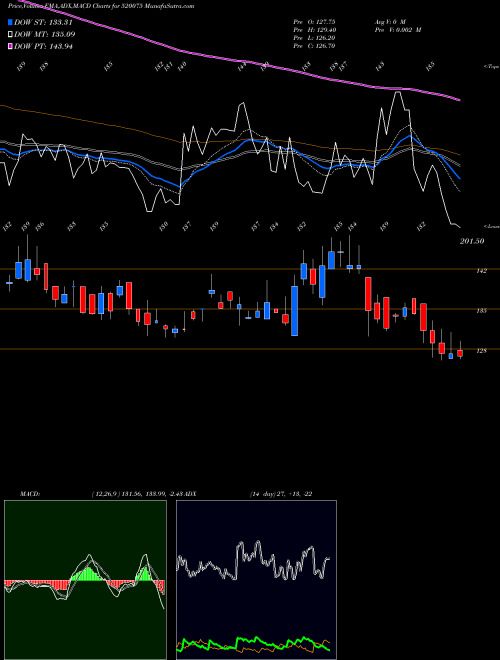Screen dimensions: 500x660
Task: Click the chart title mentioning MunafaSutra.com
Action: (101, 6)
